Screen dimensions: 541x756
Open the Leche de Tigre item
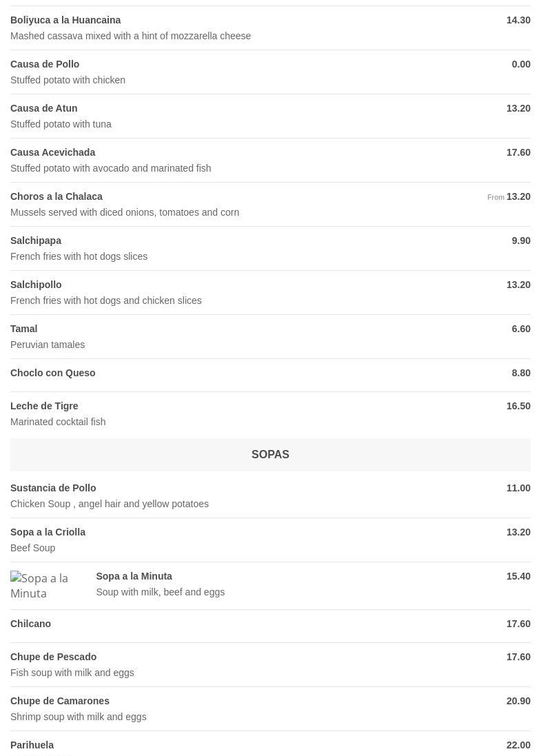[x=44, y=406]
